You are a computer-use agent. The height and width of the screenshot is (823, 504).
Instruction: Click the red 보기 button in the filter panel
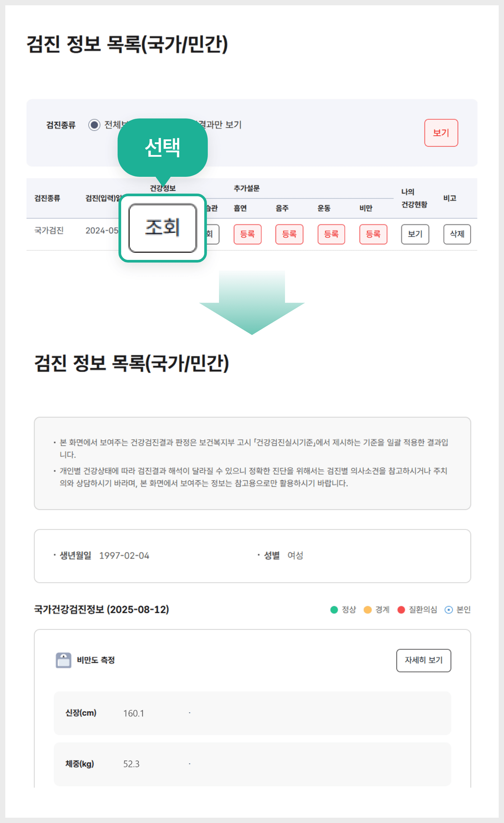(x=441, y=133)
